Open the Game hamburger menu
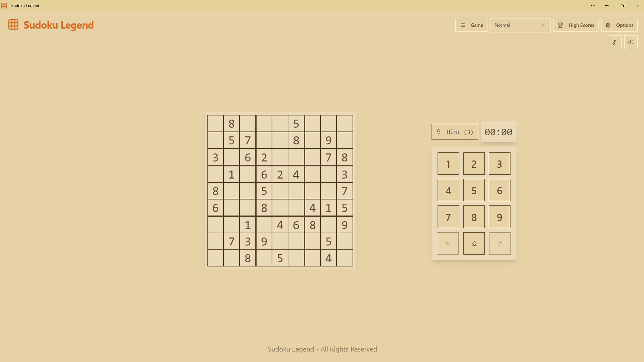Image resolution: width=644 pixels, height=362 pixels. pos(471,25)
